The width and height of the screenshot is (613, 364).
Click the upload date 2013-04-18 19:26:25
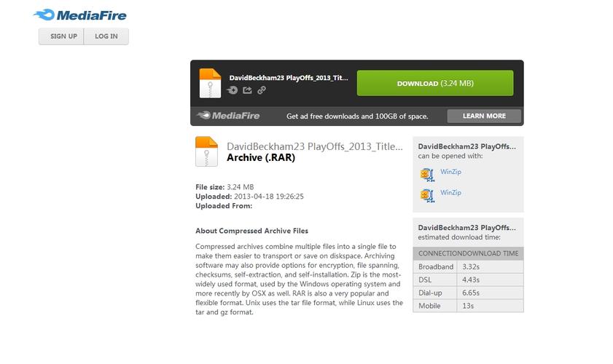(268, 197)
